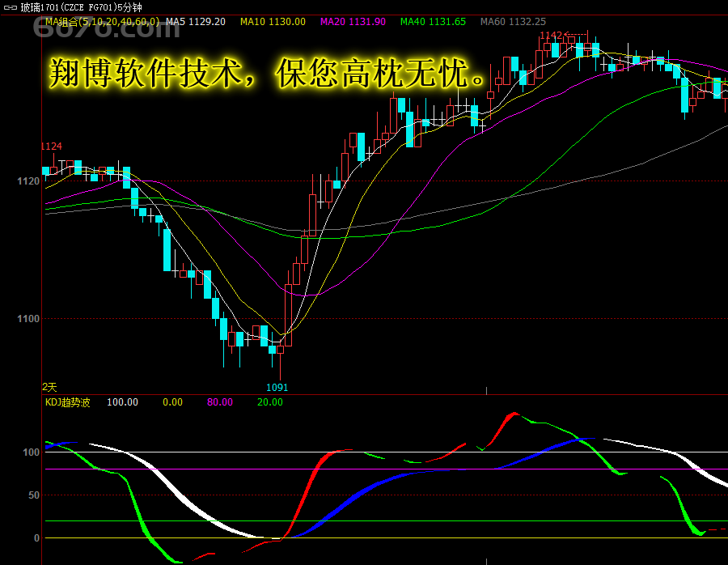Click the 1100 price axis label
The width and height of the screenshot is (728, 565).
point(28,319)
